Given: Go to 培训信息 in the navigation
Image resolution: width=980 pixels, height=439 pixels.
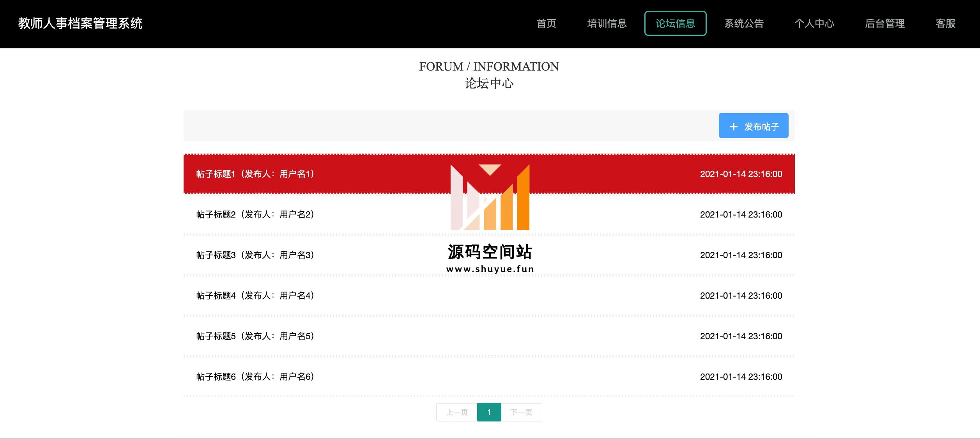Looking at the screenshot, I should (607, 23).
